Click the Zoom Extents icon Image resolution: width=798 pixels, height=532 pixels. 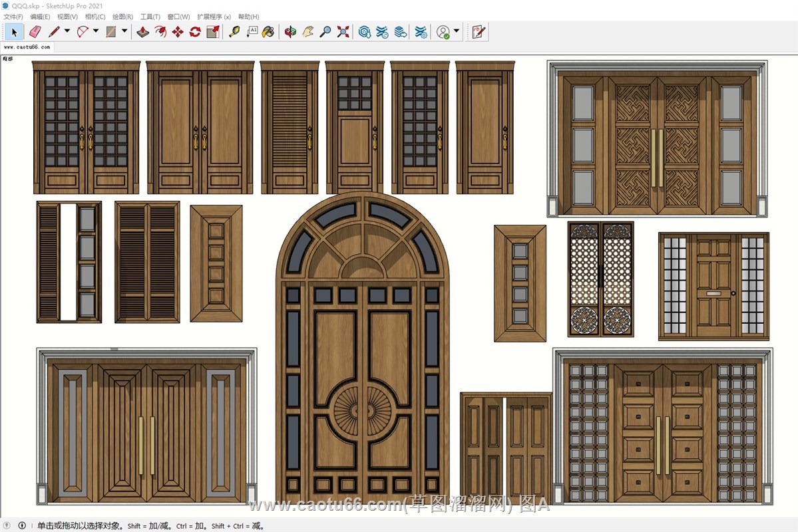343,31
